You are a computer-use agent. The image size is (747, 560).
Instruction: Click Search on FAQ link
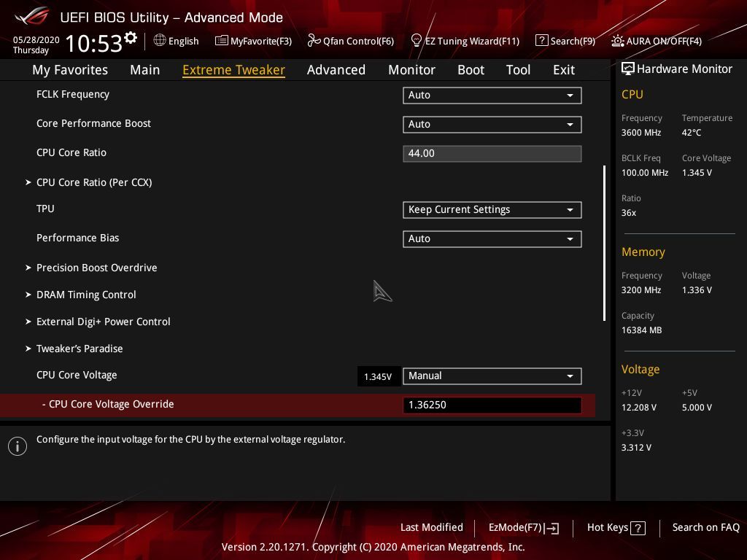(705, 528)
